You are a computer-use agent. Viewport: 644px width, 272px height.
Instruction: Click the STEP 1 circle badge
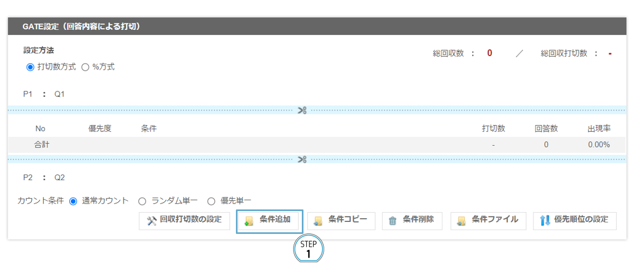pos(308,250)
